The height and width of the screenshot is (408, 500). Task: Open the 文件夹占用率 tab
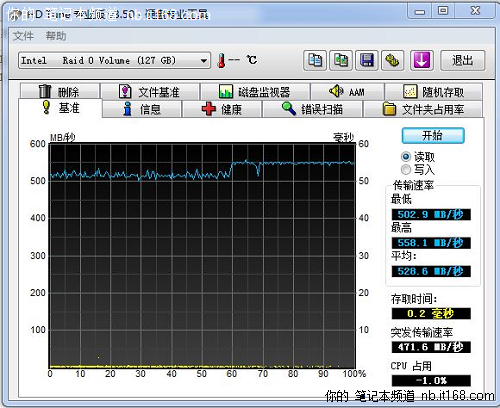pyautogui.click(x=423, y=109)
